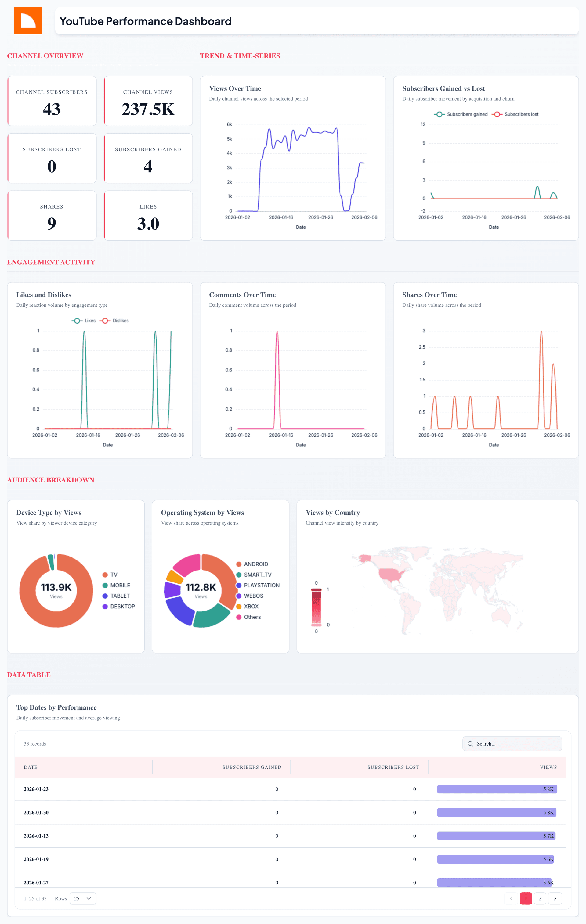Click the 2026-01-19 date cell
The width and height of the screenshot is (586, 924).
point(36,859)
